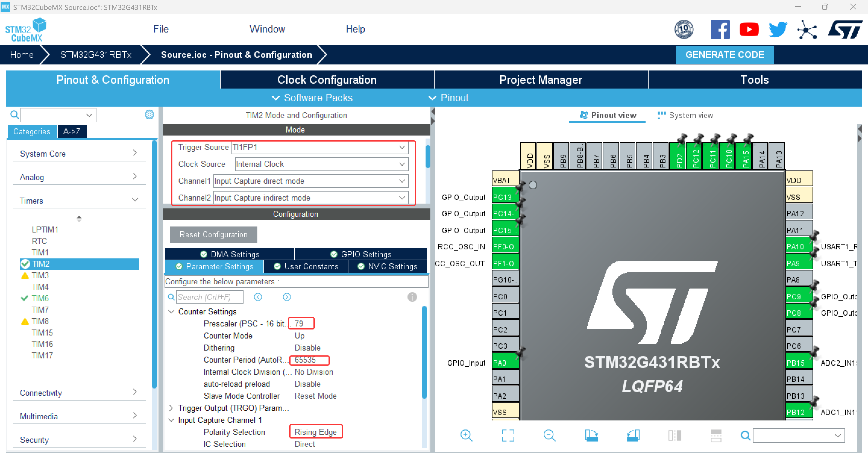Fit the chip to the view

pyautogui.click(x=508, y=435)
